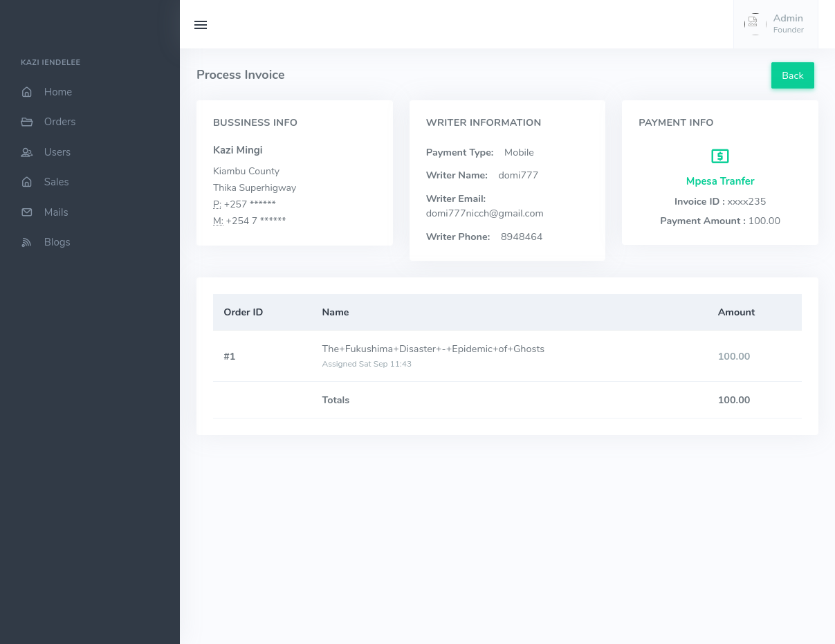Click the Order ID column header

pos(243,312)
